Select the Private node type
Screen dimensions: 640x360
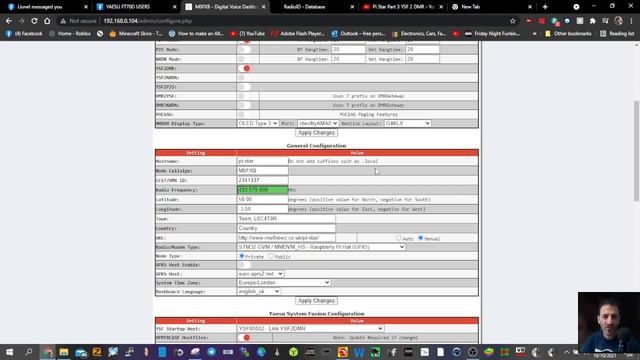point(242,256)
